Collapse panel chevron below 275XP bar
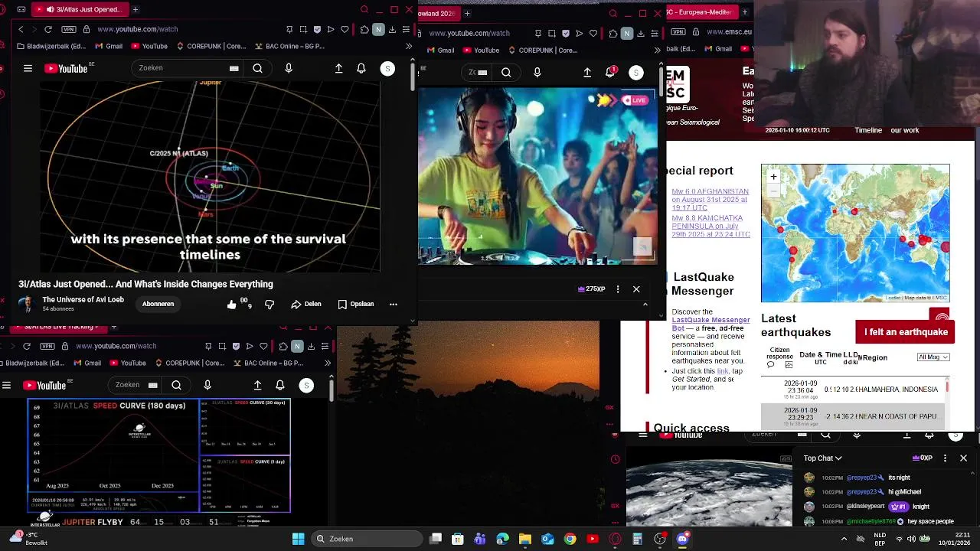 click(645, 305)
